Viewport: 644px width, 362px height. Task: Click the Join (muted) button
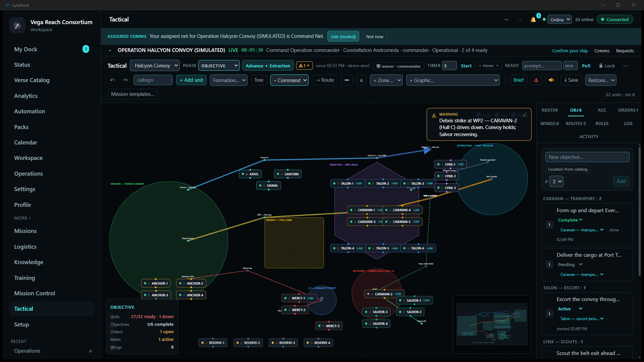point(343,37)
